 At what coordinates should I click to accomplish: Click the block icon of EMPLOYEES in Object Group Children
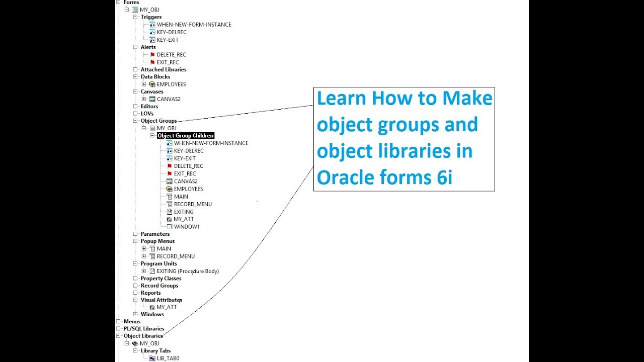coord(170,189)
